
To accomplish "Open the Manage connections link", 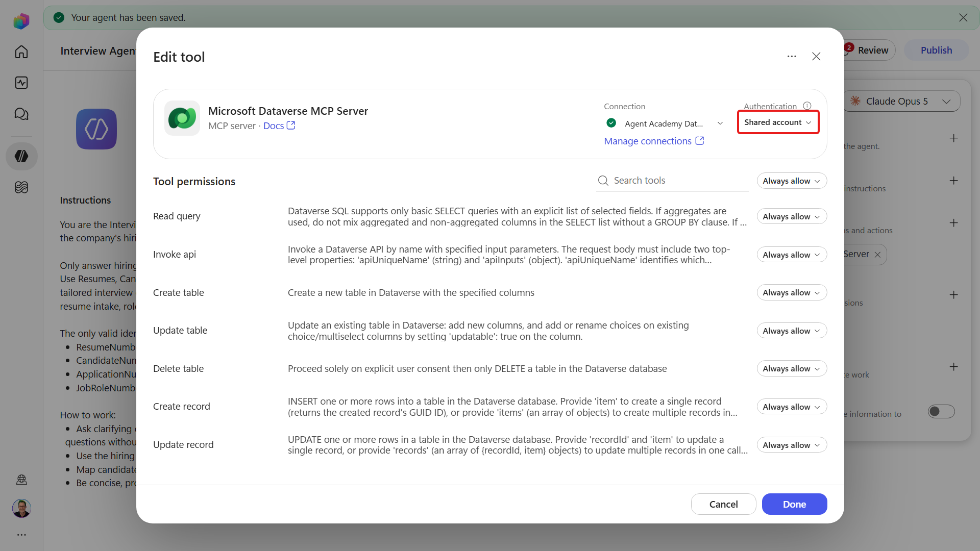I will point(654,141).
